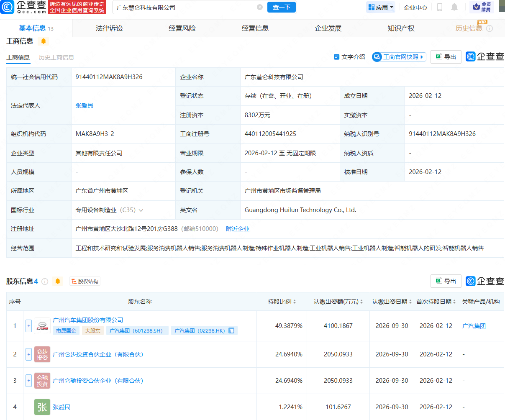Click Excel 导出 icon in 工商信息 section
Image resolution: width=505 pixels, height=420 pixels.
click(x=446, y=56)
